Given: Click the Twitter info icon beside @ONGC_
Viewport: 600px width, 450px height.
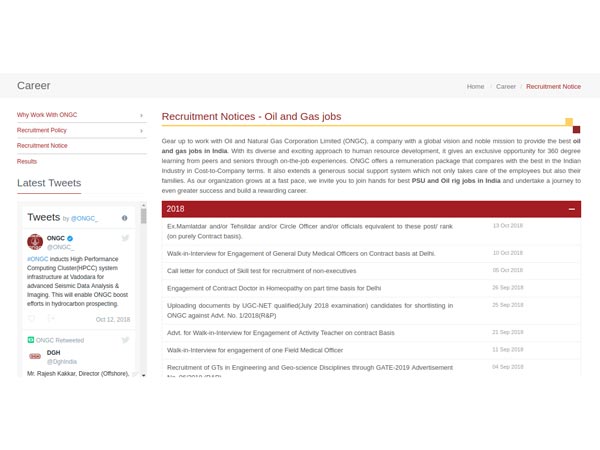Looking at the screenshot, I should pyautogui.click(x=124, y=218).
